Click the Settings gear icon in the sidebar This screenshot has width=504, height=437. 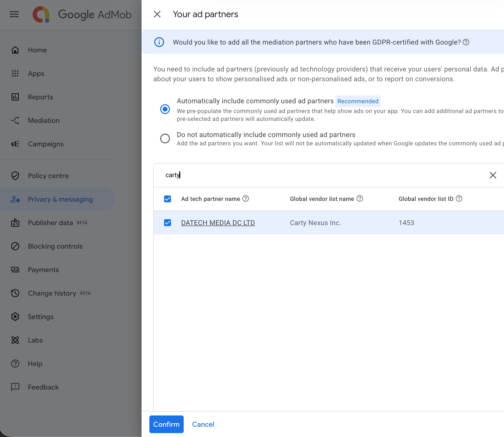click(15, 317)
